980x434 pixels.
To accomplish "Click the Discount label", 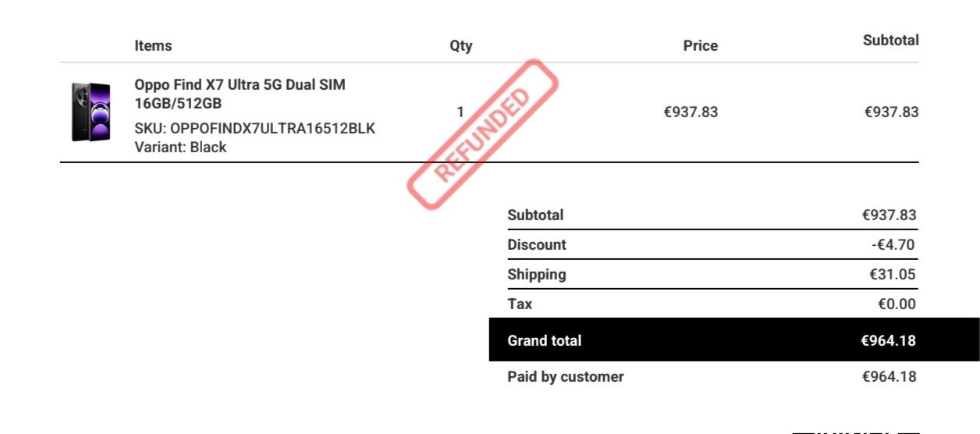I will click(x=537, y=245).
